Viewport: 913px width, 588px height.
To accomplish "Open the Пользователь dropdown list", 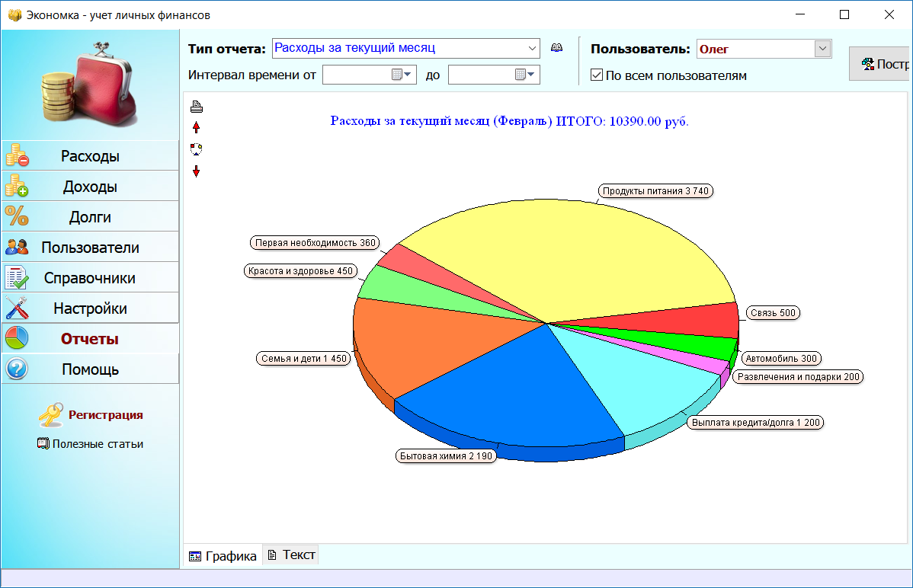I will 822,49.
